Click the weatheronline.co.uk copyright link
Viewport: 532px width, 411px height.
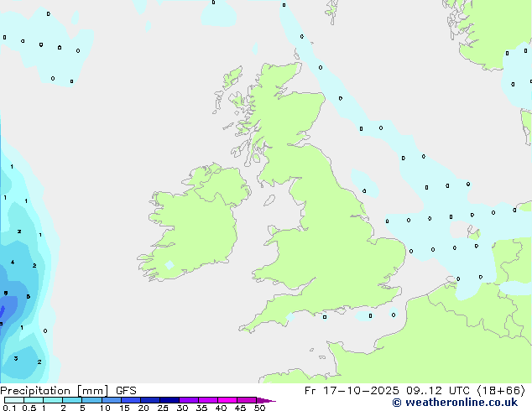[455, 403]
